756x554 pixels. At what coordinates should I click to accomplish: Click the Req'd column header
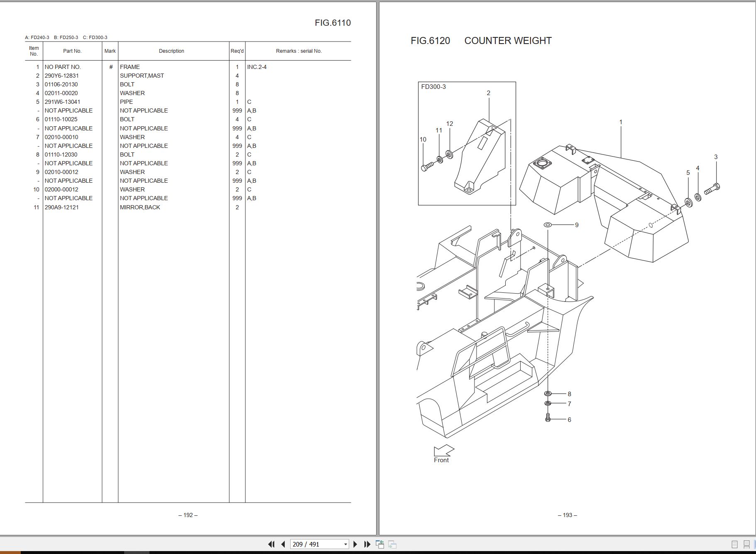(237, 51)
